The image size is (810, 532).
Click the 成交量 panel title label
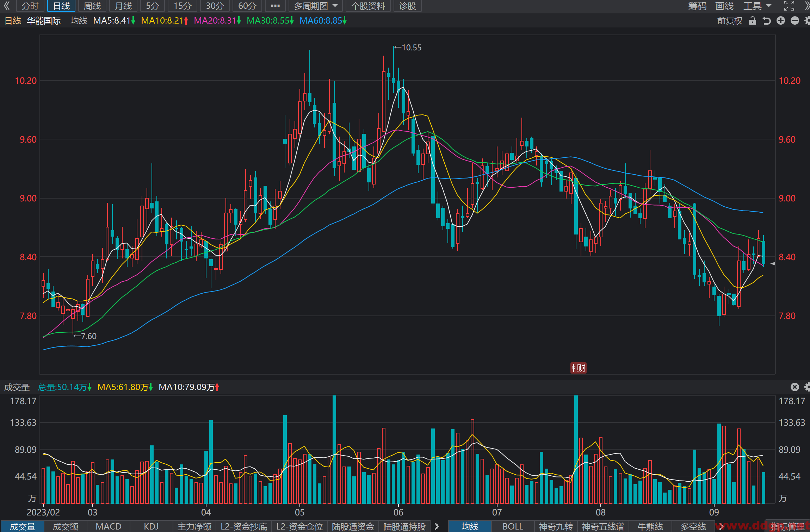point(17,387)
